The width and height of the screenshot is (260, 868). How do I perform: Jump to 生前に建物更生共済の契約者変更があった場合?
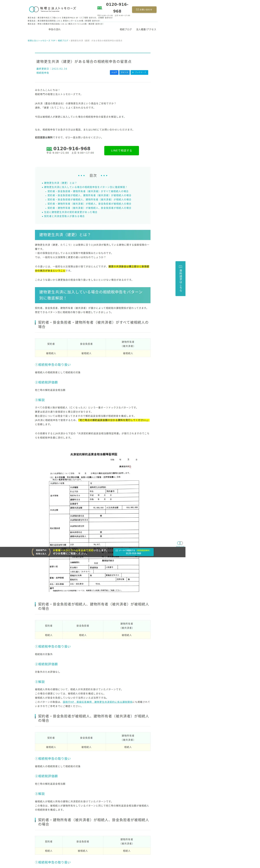pyautogui.click(x=70, y=212)
